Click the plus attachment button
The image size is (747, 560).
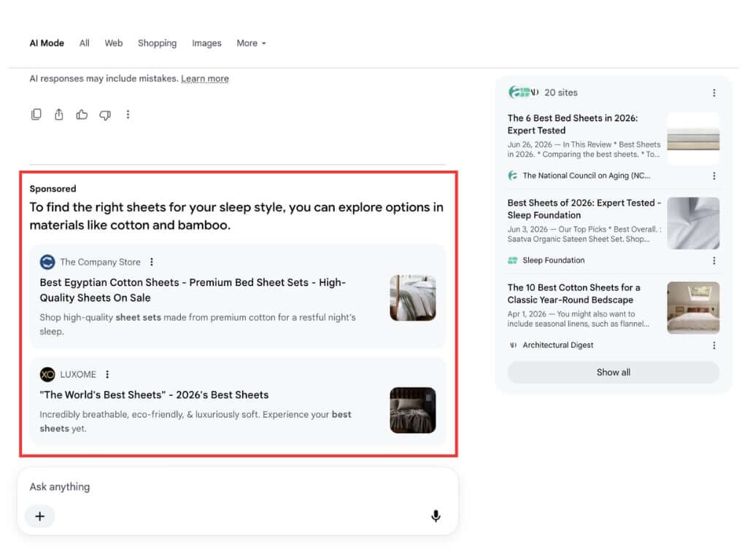click(40, 516)
